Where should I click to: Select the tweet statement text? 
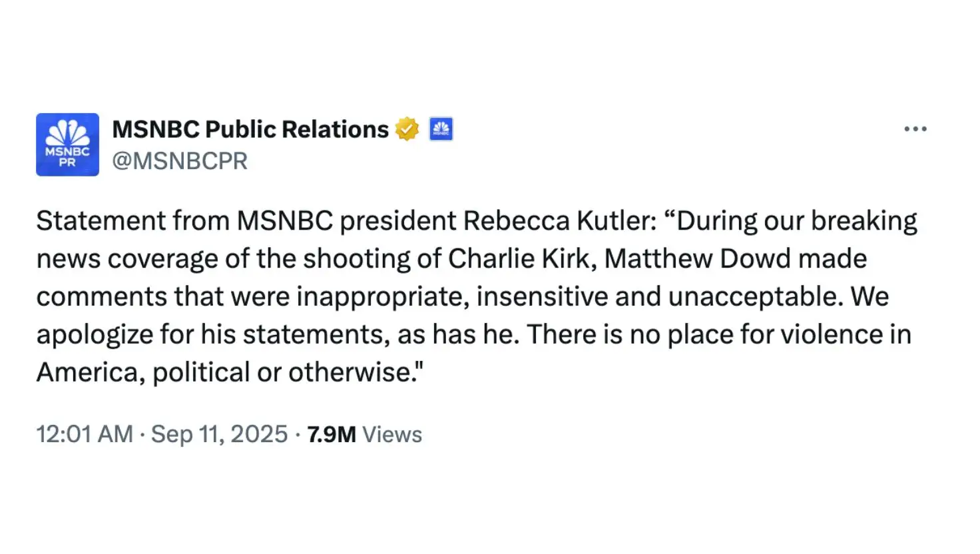pos(466,296)
